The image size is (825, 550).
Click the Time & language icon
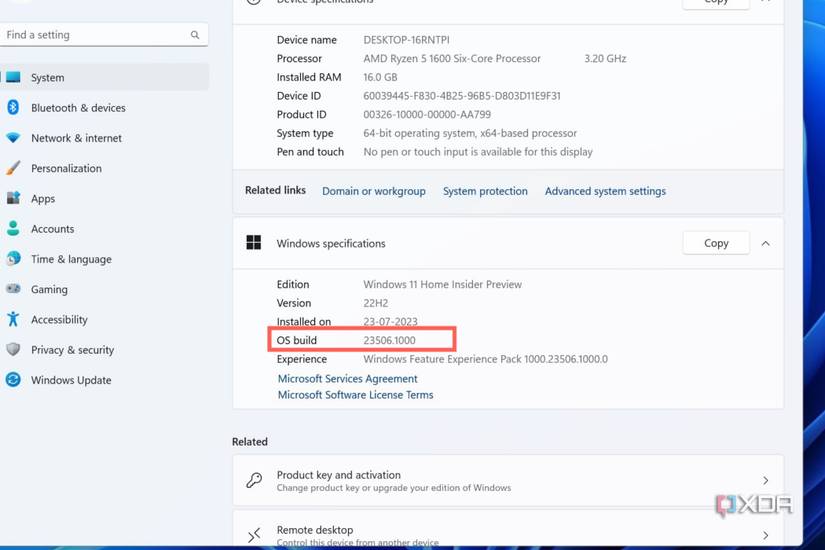tap(13, 259)
